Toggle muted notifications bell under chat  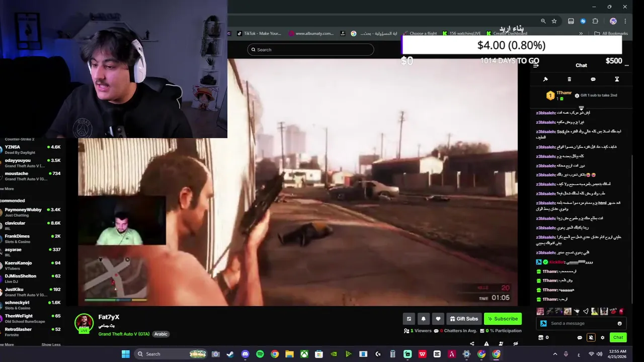coord(591,338)
